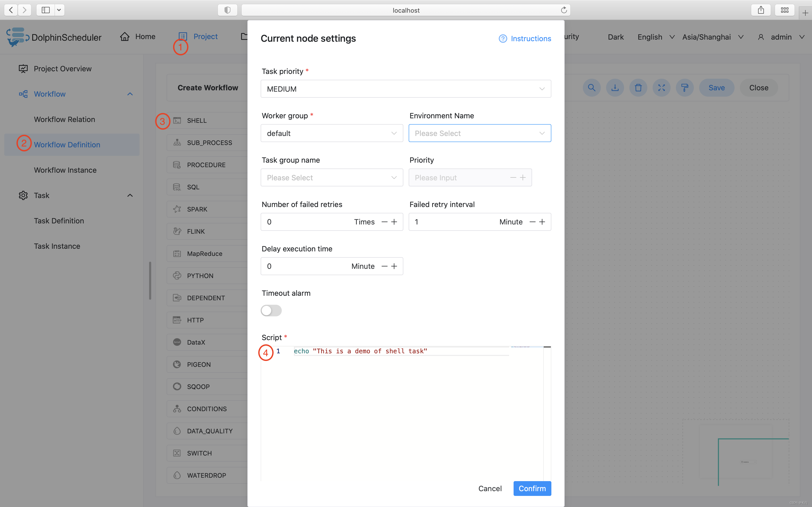The height and width of the screenshot is (507, 812).
Task: Navigate to Task Definition menu item
Action: tap(58, 221)
